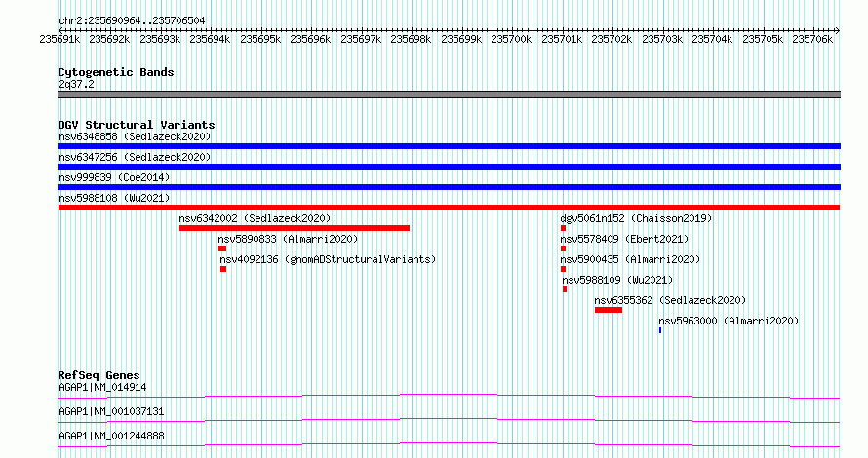Click the 235697k ruler tick label
The image size is (868, 458).
tap(361, 39)
